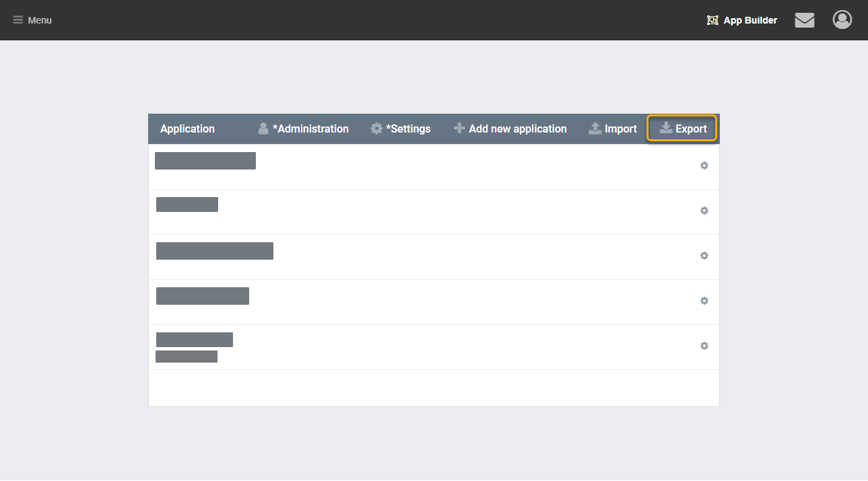The image size is (868, 481).
Task: Open the mail envelope icon
Action: click(804, 20)
